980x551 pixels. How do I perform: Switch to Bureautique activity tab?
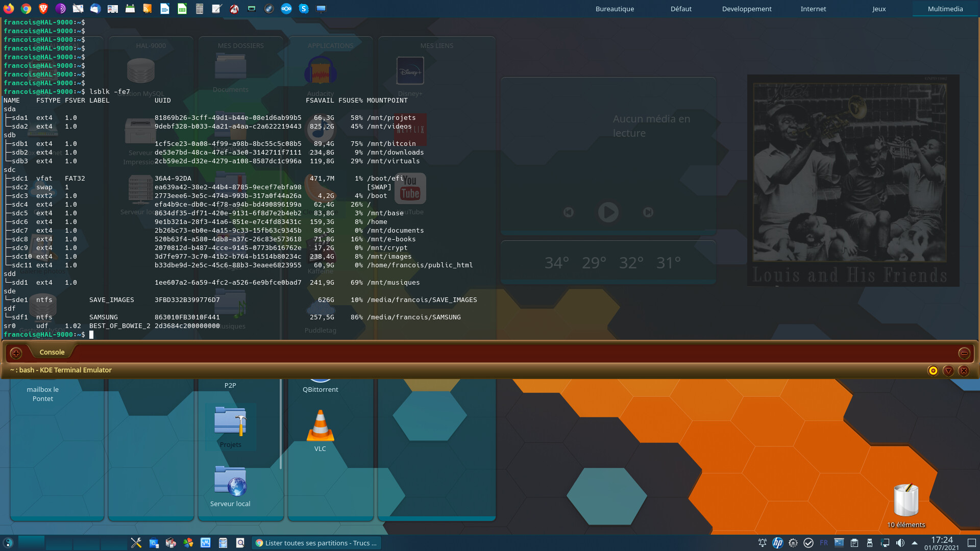(x=615, y=9)
